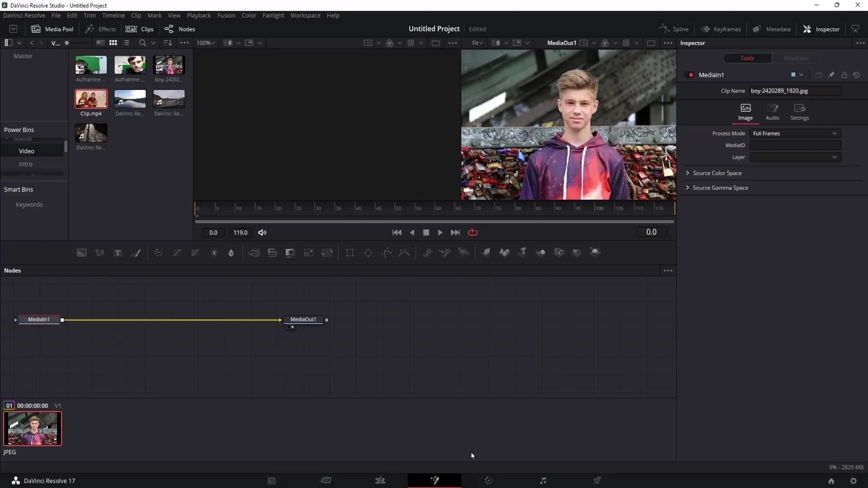This screenshot has height=488, width=868.
Task: Click the play button in viewer
Action: [x=440, y=232]
